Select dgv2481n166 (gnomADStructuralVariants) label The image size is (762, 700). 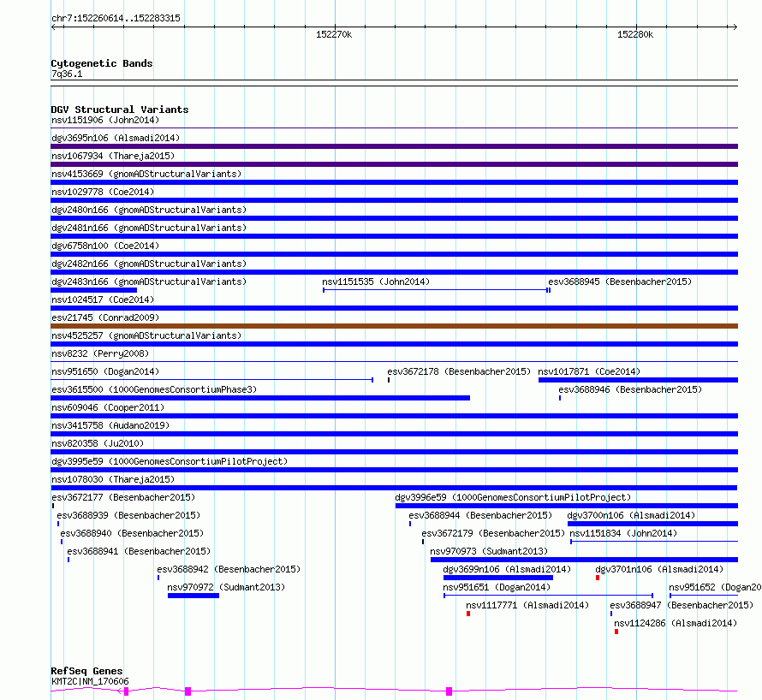coord(149,228)
